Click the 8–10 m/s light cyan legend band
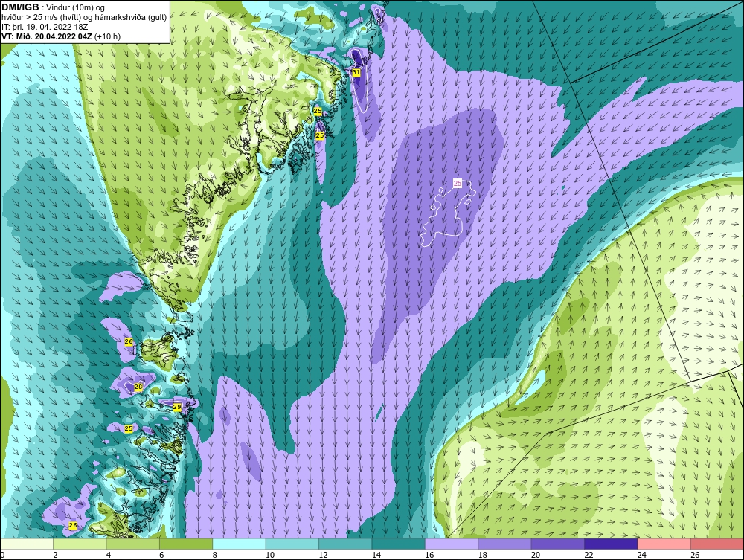 (x=239, y=544)
